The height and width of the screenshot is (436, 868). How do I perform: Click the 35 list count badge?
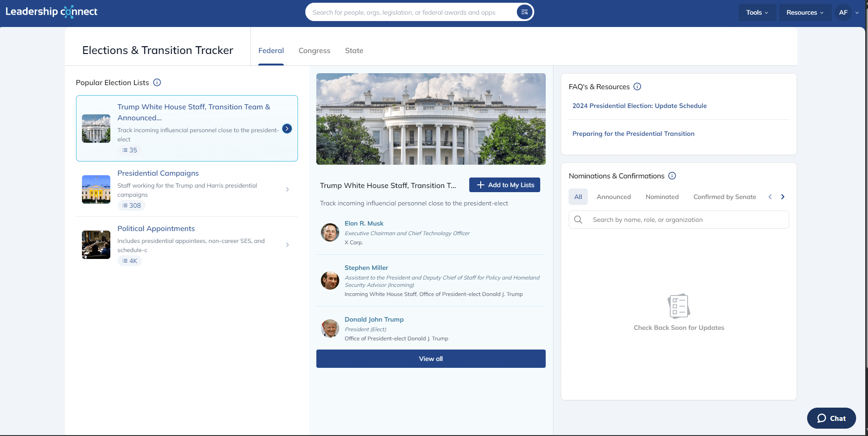click(x=130, y=150)
